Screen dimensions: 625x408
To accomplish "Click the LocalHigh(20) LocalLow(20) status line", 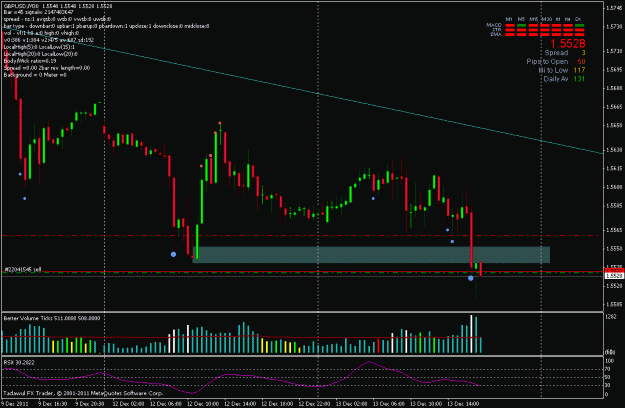I will (41, 54).
